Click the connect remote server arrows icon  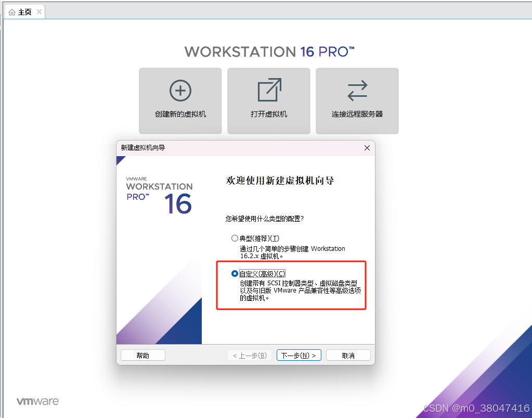357,91
